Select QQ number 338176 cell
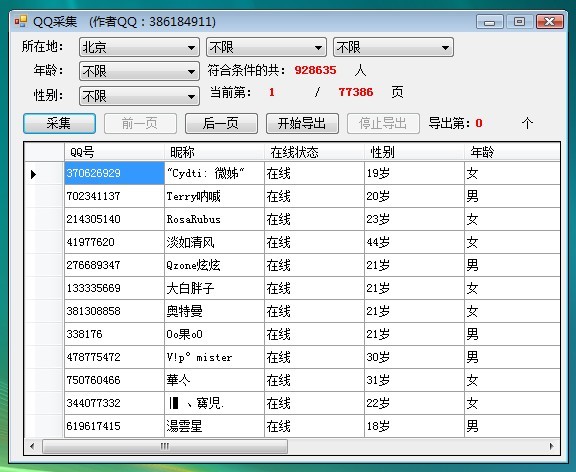Viewport: 576px width, 472px height. coord(114,334)
